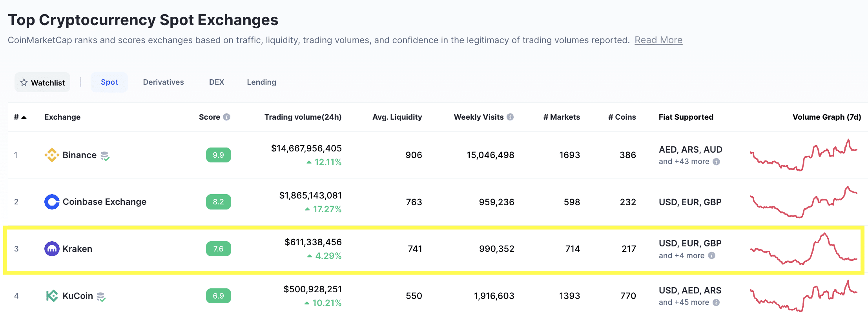
Task: Open Coinbase Exchange name link
Action: 104,202
